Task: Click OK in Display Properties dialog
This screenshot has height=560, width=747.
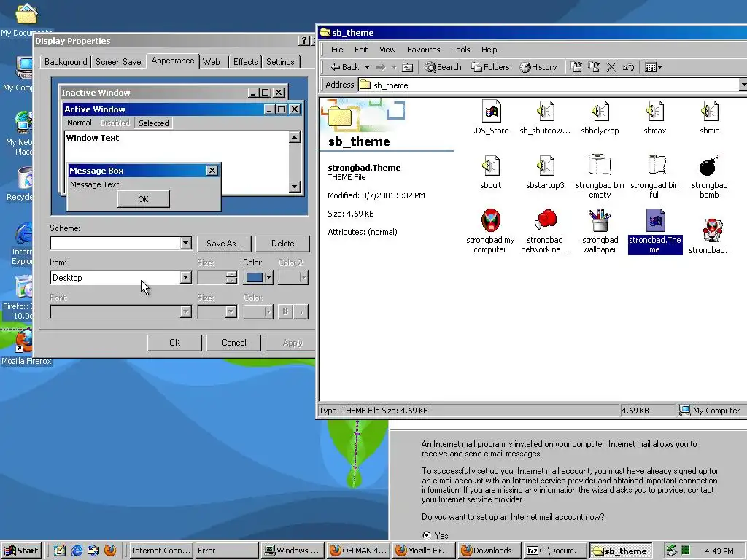Action: 174,343
